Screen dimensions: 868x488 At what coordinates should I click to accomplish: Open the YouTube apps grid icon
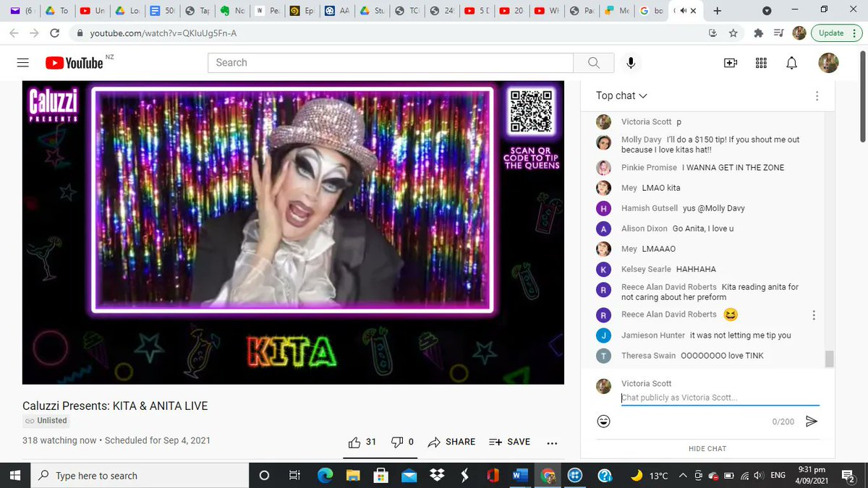[761, 63]
